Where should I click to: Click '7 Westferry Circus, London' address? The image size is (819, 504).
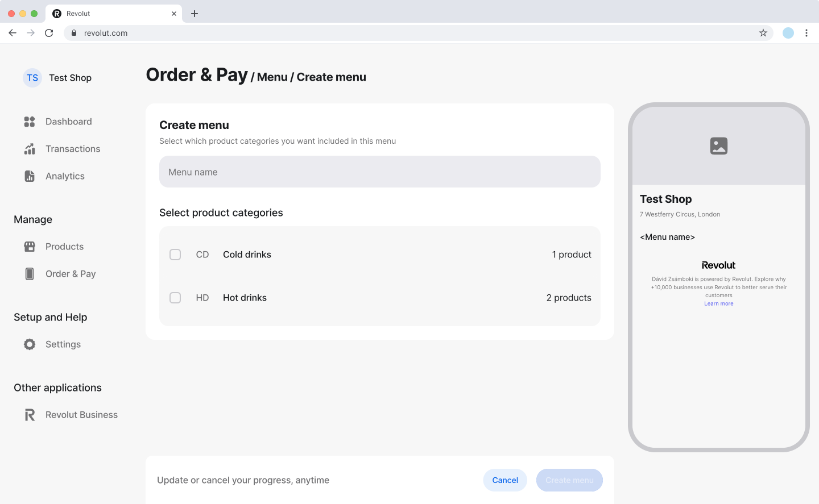click(x=680, y=214)
